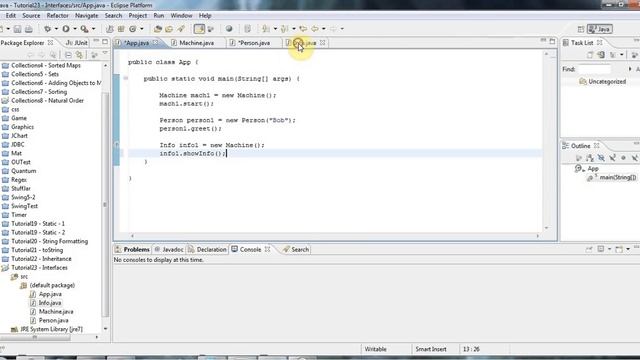This screenshot has width=640, height=360.
Task: Open the Source menu
Action: [31, 16]
